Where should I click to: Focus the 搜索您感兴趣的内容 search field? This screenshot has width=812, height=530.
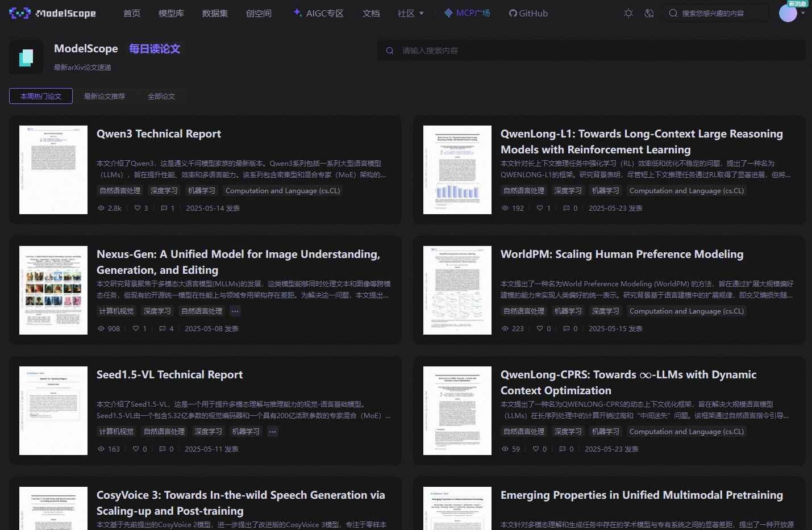(x=716, y=13)
